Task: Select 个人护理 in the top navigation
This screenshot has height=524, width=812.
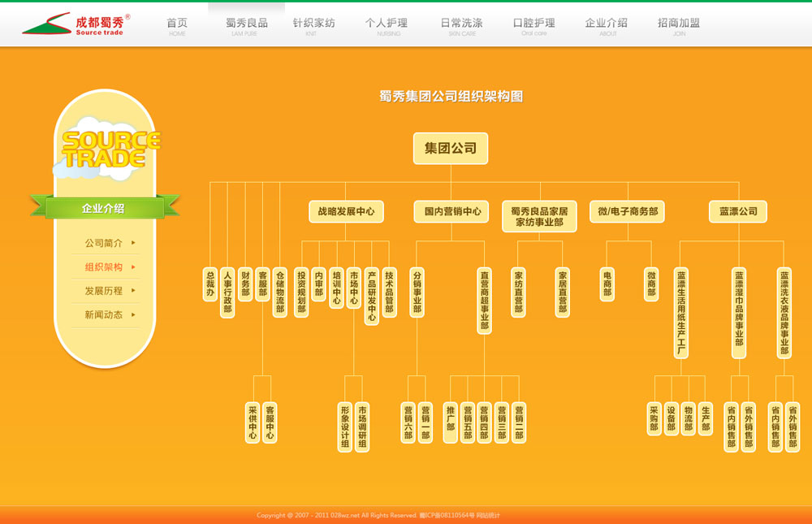Action: [387, 26]
